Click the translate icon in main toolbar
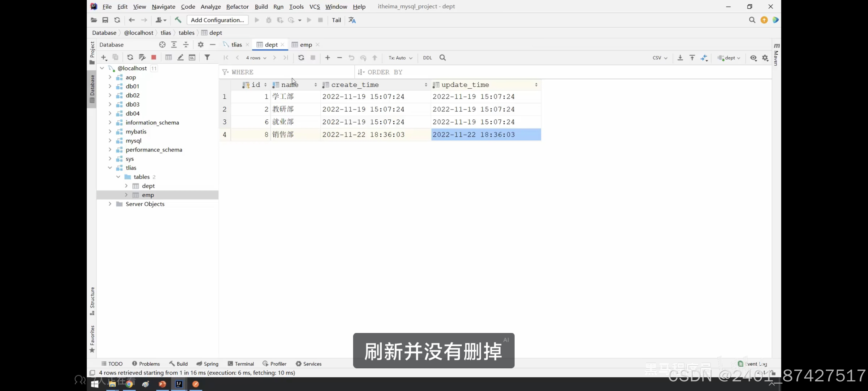868x391 pixels. click(x=352, y=20)
